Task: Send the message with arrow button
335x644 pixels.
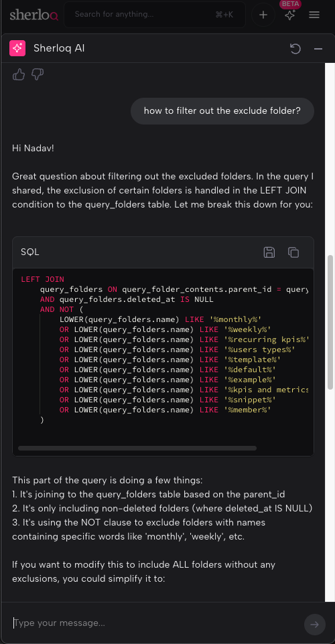Action: (x=315, y=625)
